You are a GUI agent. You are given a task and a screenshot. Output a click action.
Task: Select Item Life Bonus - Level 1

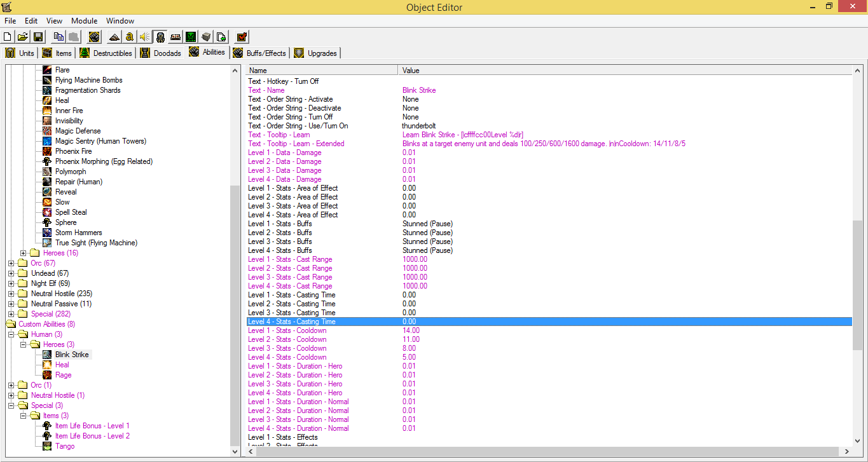[x=92, y=426]
